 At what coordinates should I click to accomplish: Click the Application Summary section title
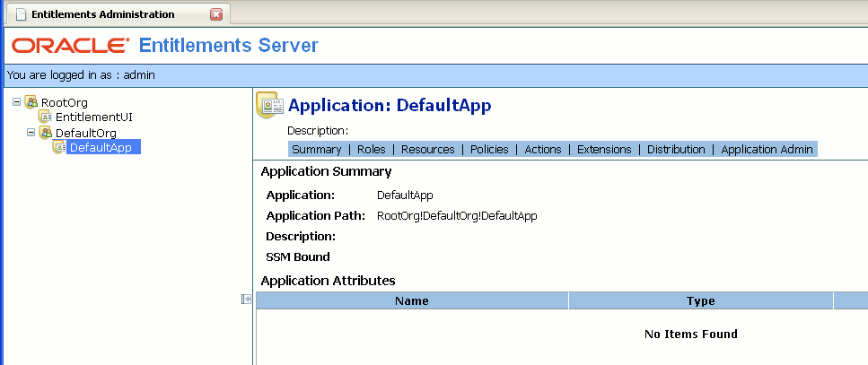pyautogui.click(x=326, y=171)
